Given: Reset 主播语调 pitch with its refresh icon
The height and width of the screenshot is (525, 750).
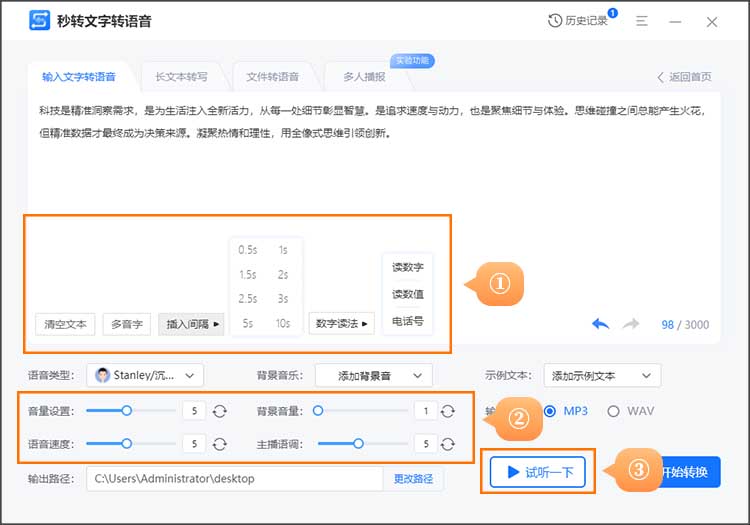Looking at the screenshot, I should pos(449,444).
